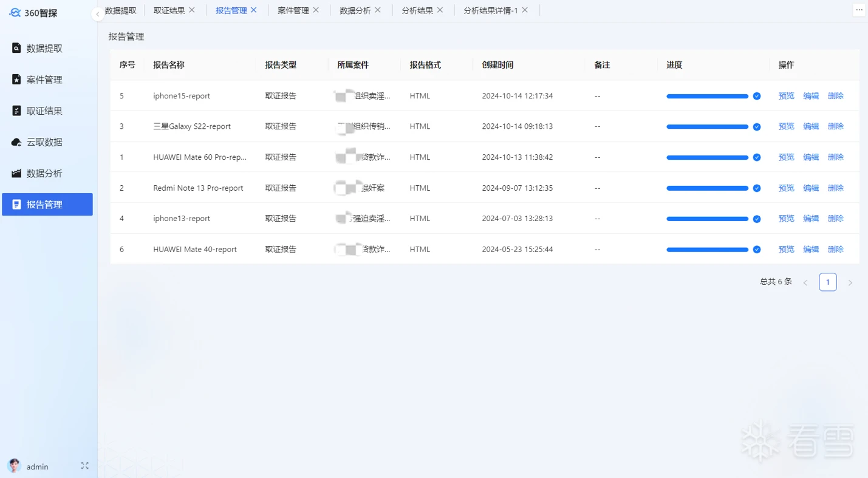Click the 创建时间 column header
This screenshot has height=478, width=868.
[497, 65]
